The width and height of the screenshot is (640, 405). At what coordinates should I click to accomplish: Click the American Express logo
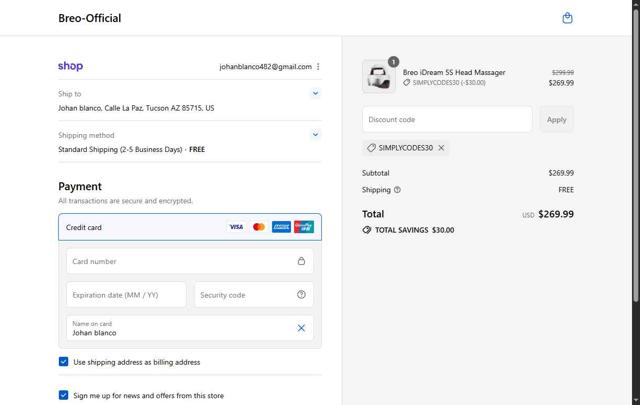(281, 227)
